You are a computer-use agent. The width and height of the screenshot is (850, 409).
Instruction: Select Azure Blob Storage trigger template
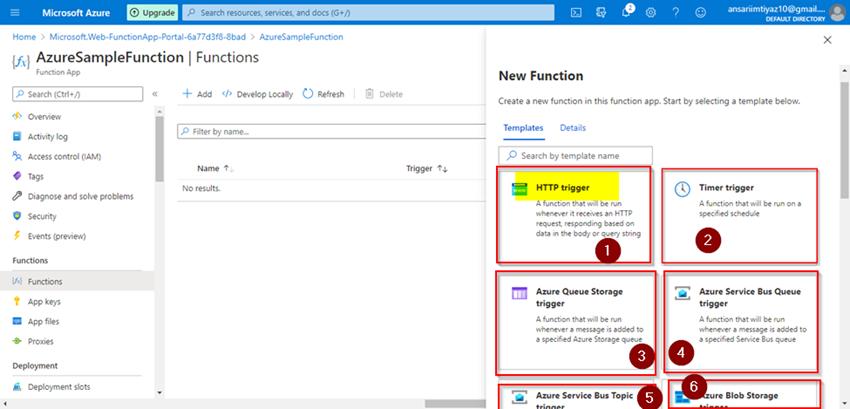click(744, 396)
